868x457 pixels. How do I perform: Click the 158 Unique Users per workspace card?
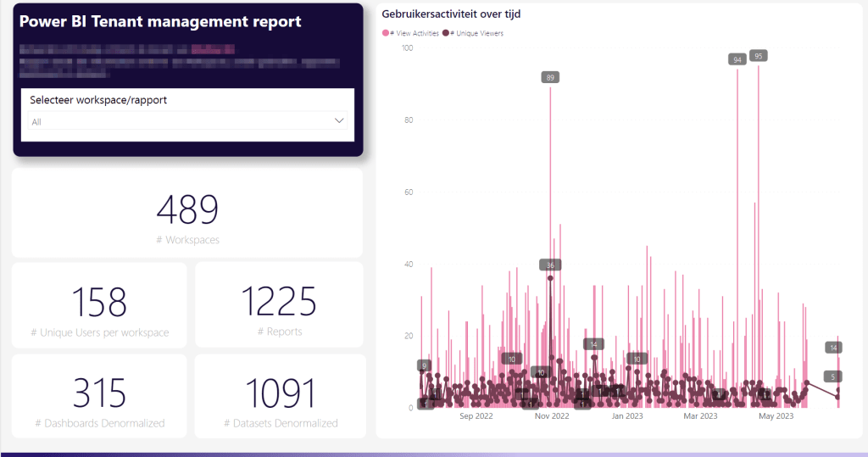point(99,305)
